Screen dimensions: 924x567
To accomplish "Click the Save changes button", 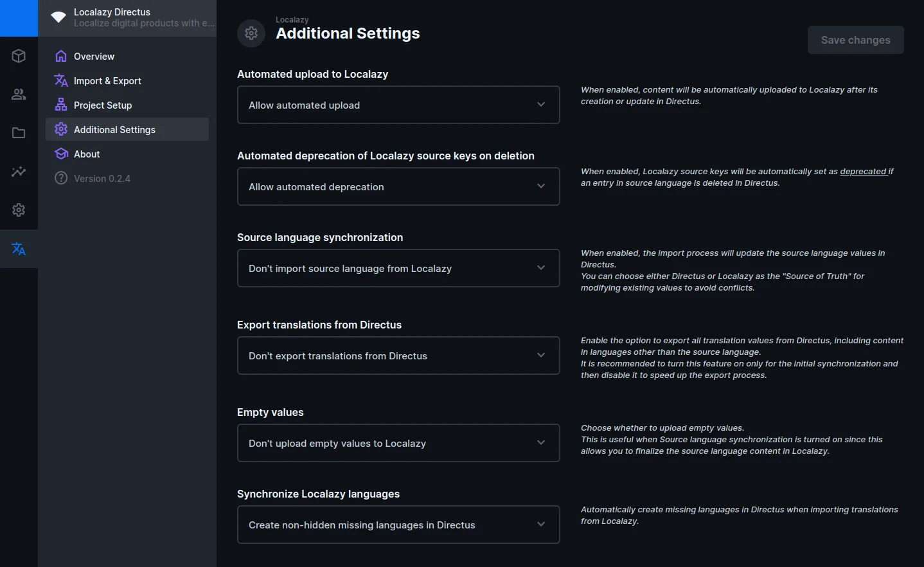I will [855, 40].
